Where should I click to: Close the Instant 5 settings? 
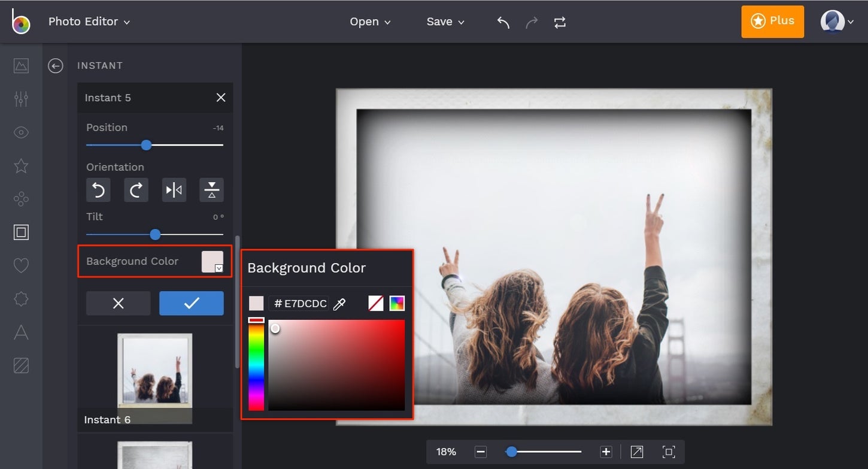[221, 98]
